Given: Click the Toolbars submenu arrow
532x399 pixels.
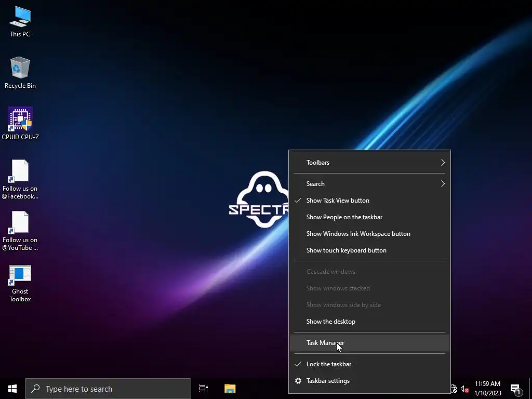Looking at the screenshot, I should [443, 163].
